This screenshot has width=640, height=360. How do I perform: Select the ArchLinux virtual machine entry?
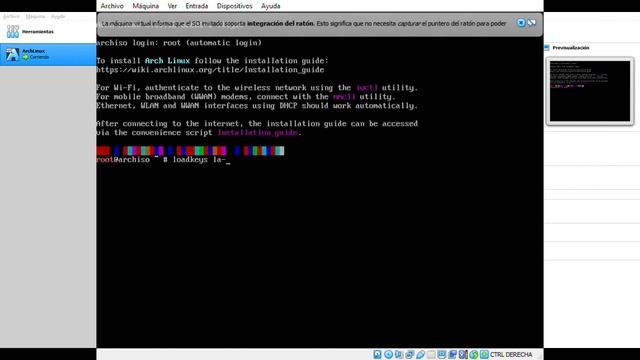pos(48,54)
